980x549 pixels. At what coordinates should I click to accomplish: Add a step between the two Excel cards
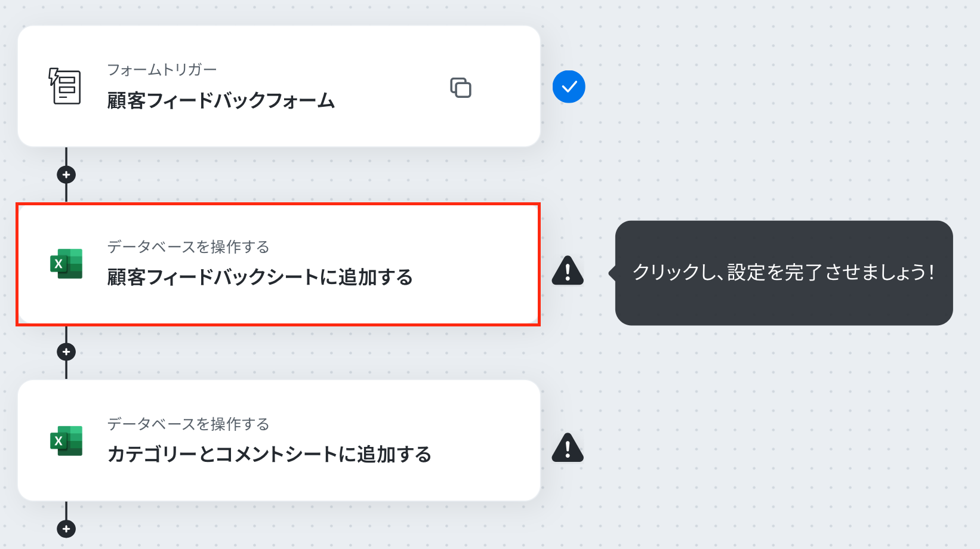point(66,352)
